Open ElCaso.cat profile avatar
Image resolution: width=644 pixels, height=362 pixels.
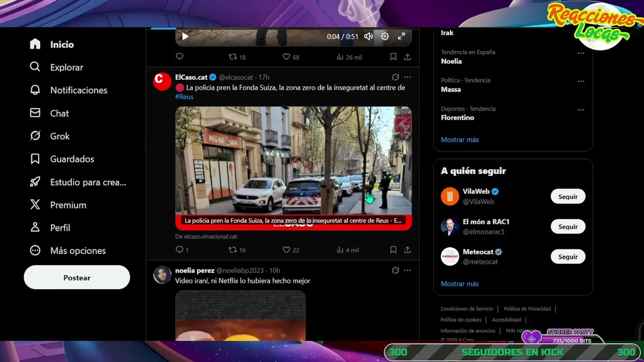[x=163, y=81]
